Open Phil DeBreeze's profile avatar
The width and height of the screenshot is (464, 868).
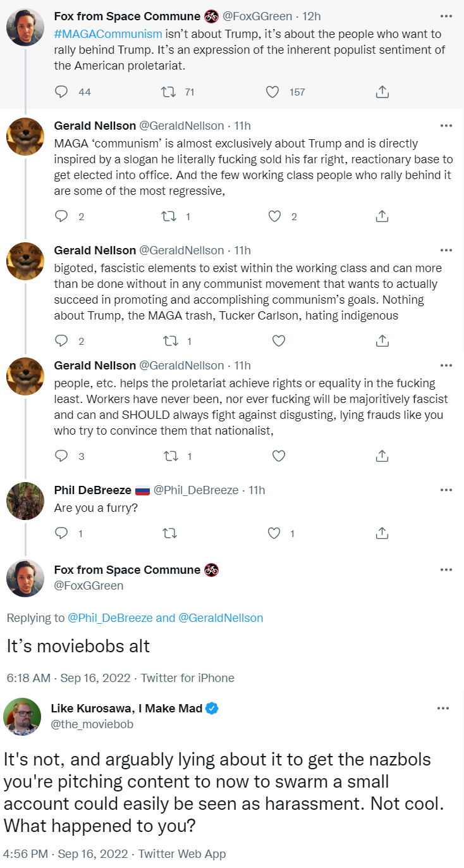pos(25,501)
